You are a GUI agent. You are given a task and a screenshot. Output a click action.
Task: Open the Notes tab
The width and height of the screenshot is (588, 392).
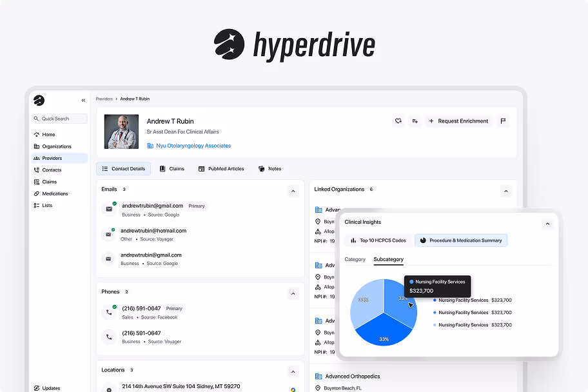click(269, 169)
